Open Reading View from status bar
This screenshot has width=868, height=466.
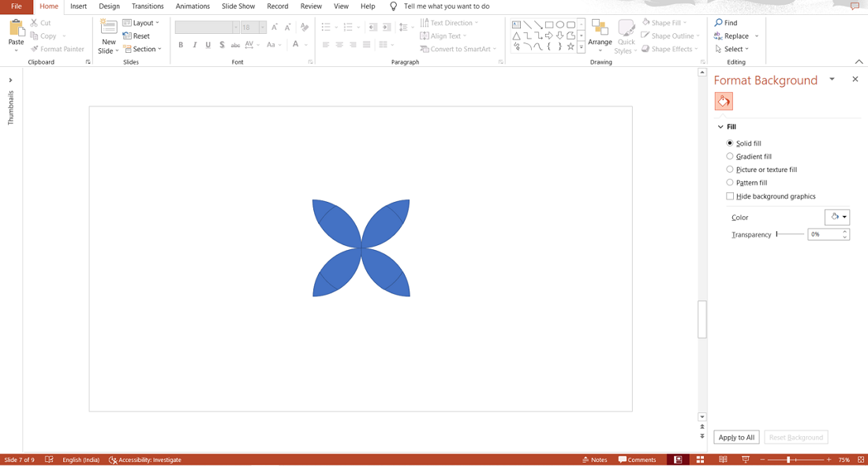723,460
